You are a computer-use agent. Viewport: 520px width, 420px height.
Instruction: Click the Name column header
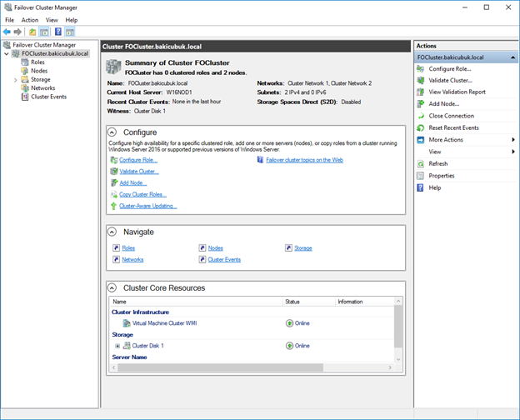tap(196, 302)
